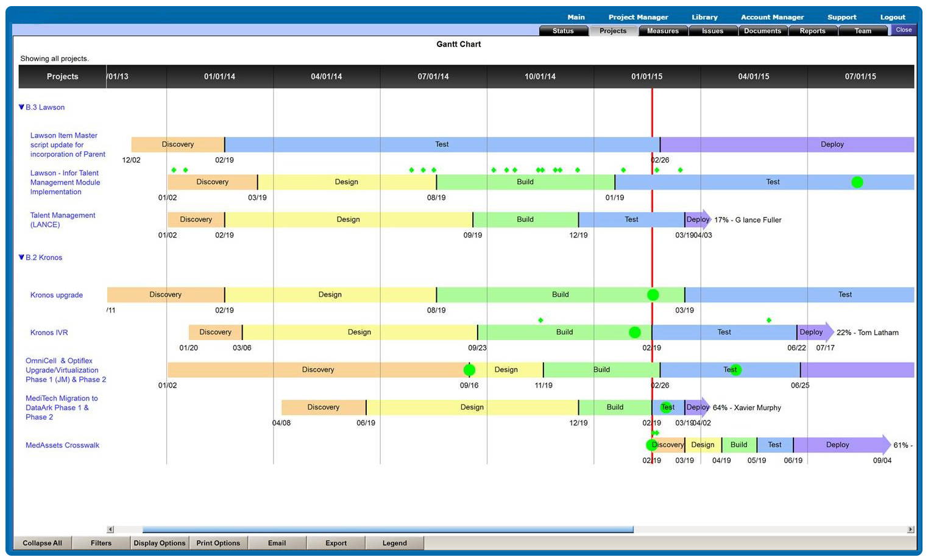Click green circle in OmniCell Discovery phase
This screenshot has height=560, width=928.
pos(469,370)
